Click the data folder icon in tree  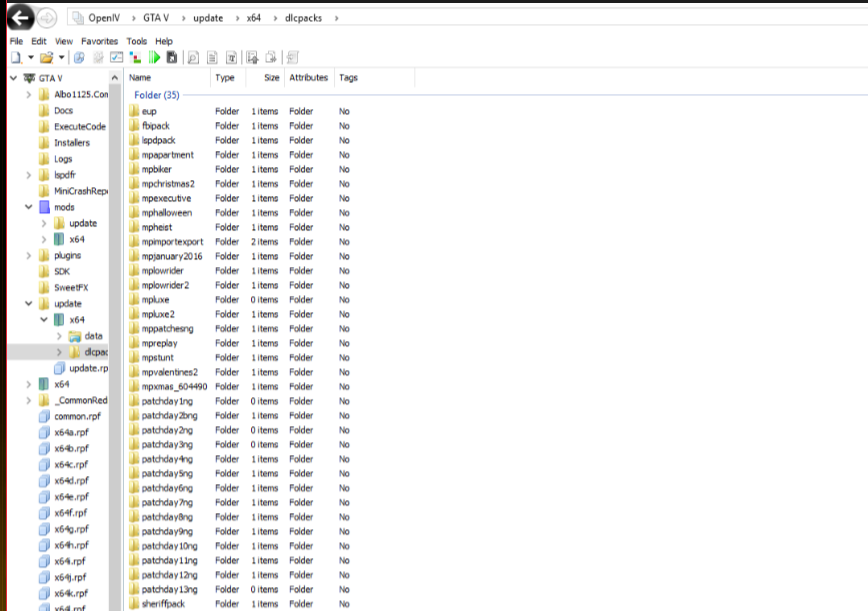pyautogui.click(x=75, y=336)
